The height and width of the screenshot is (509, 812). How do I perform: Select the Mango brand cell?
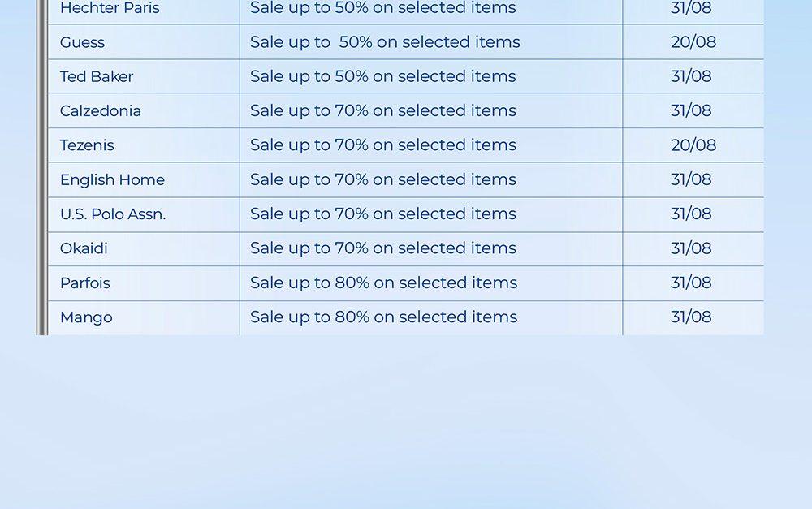coord(86,317)
